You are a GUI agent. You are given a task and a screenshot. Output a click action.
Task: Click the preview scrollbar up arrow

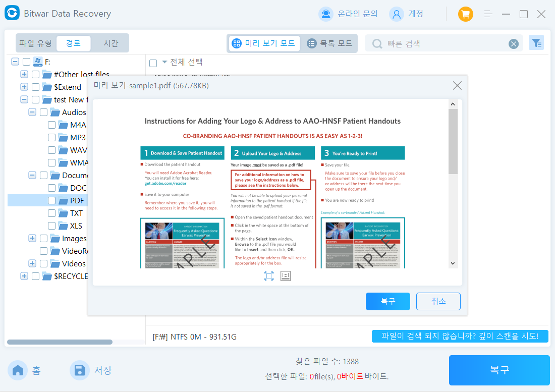(453, 104)
